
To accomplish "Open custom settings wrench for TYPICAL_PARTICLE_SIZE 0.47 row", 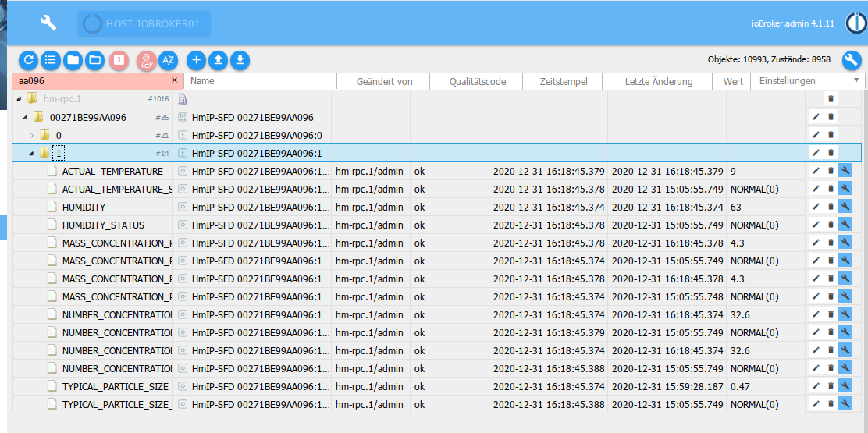I will pos(845,386).
